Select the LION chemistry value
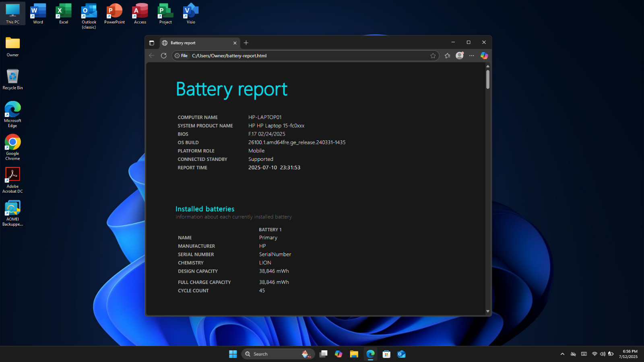The image size is (644, 362). [x=265, y=263]
